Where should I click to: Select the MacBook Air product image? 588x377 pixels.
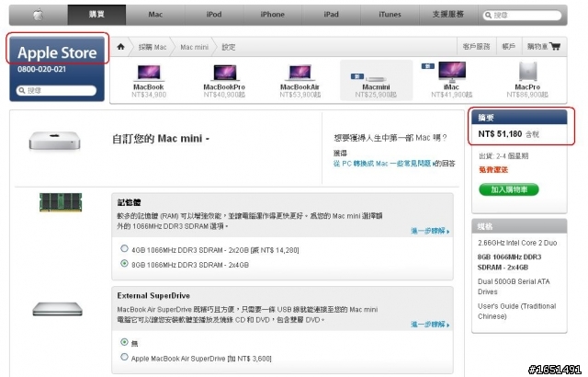(300, 73)
